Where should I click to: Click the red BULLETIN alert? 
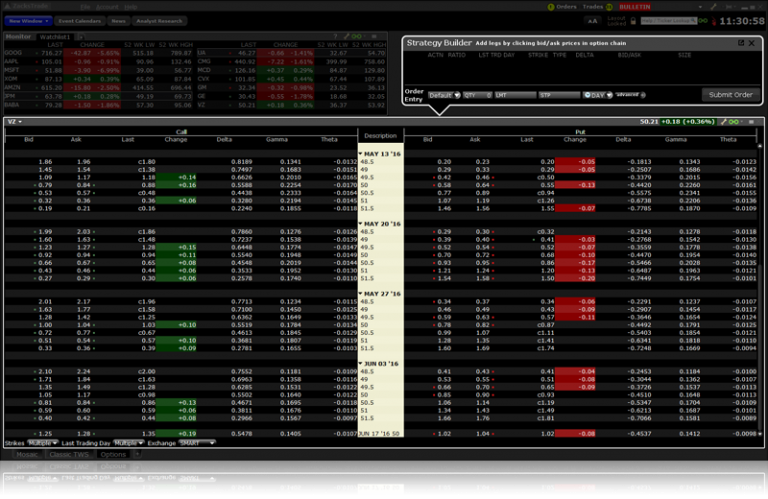(635, 7)
